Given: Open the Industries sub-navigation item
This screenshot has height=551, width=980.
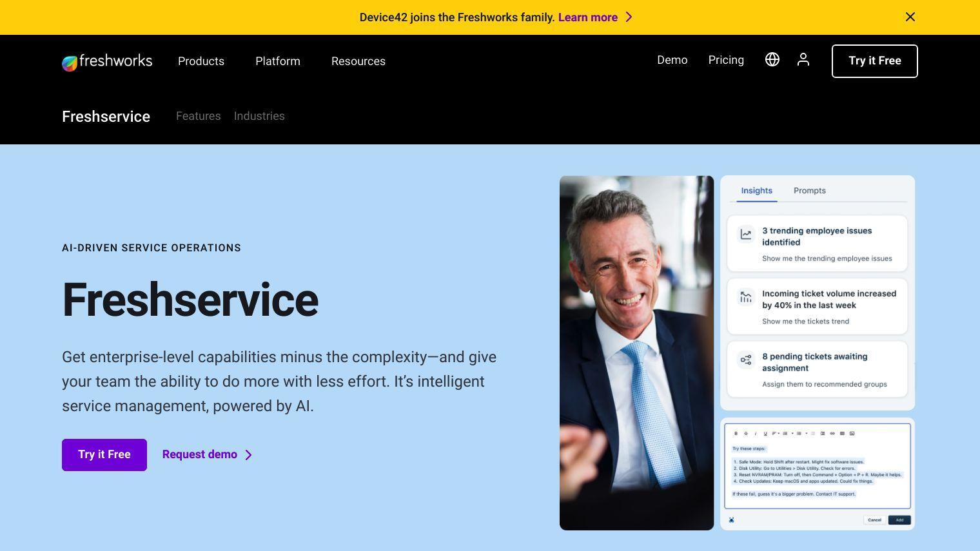Looking at the screenshot, I should point(259,116).
